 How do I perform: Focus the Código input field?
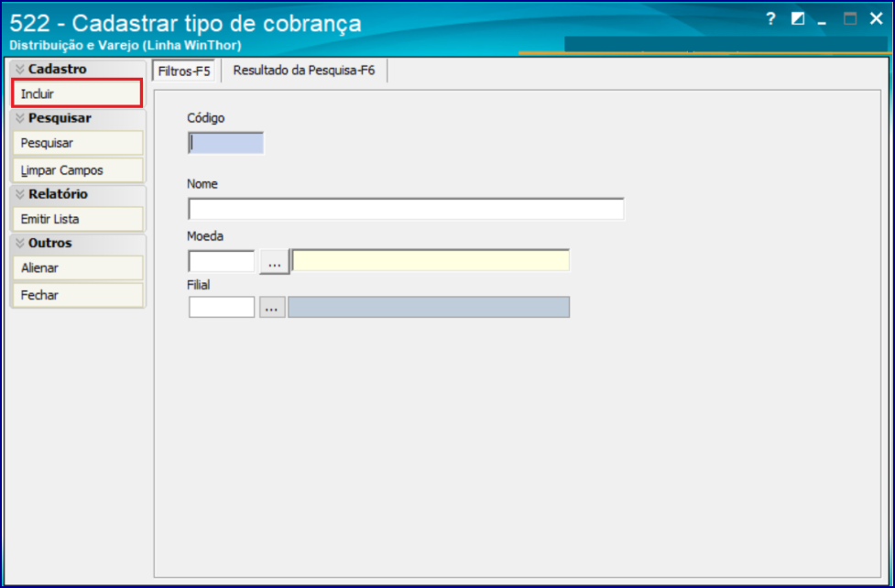point(226,143)
